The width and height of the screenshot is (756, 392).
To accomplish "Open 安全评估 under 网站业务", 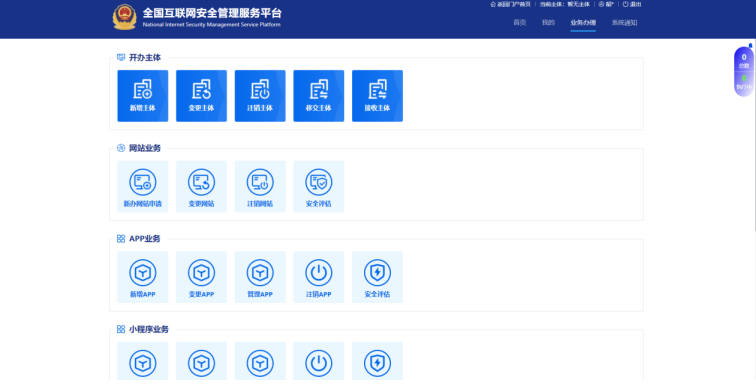I will pos(319,187).
